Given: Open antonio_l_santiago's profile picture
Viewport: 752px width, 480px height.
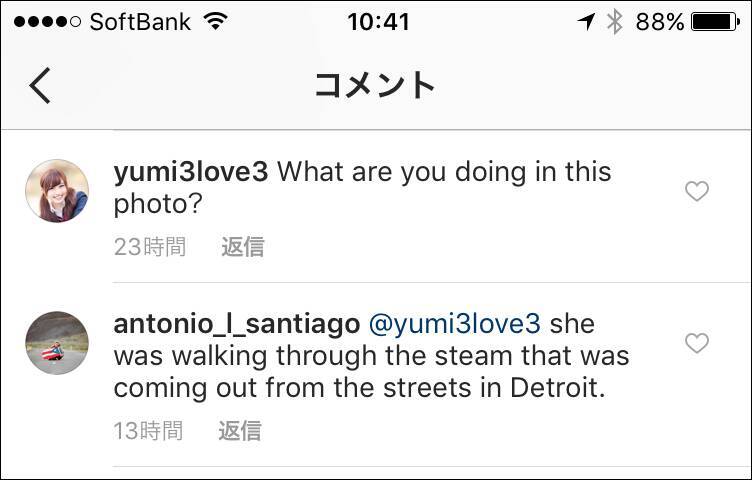Looking at the screenshot, I should [x=57, y=343].
